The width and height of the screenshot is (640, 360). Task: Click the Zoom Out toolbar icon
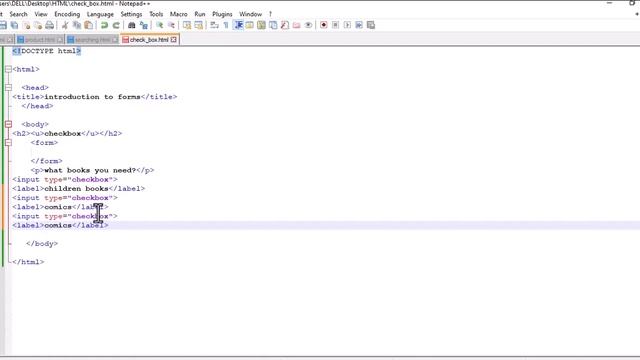171,25
